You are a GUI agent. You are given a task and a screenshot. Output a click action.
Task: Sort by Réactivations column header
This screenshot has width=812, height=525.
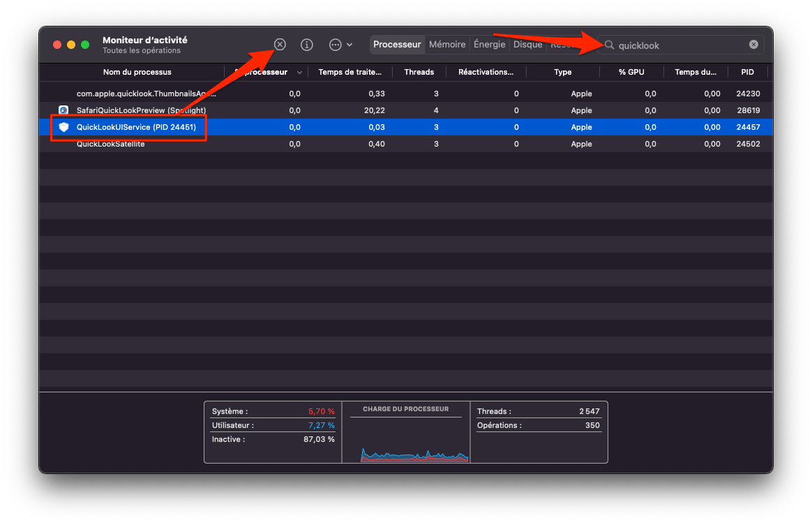[486, 72]
